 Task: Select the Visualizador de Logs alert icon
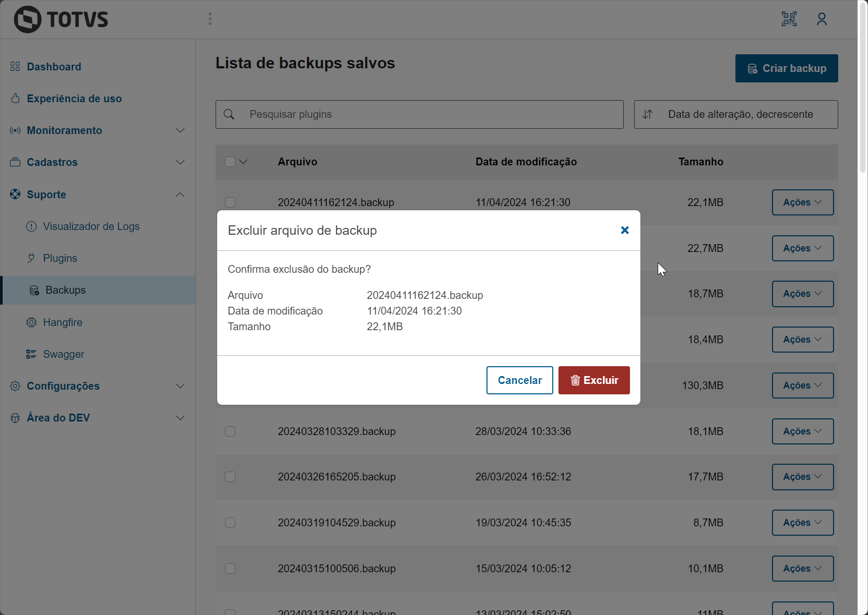(32, 226)
